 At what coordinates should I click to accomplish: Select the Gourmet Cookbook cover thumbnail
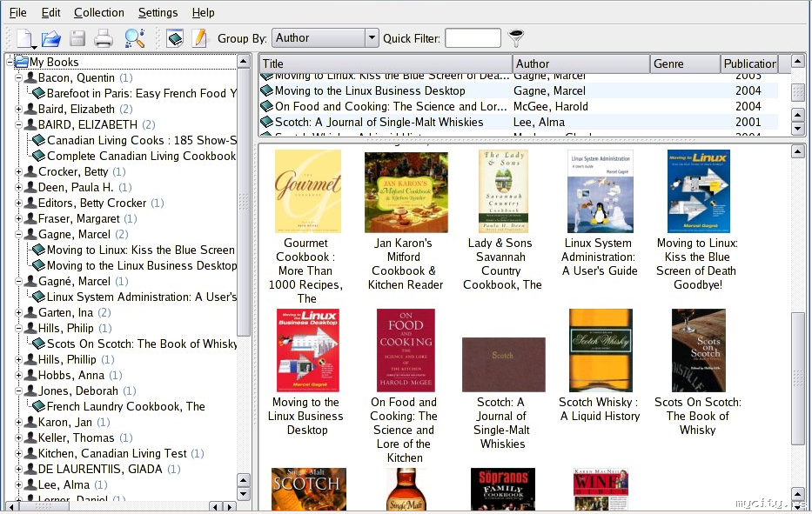click(x=307, y=191)
